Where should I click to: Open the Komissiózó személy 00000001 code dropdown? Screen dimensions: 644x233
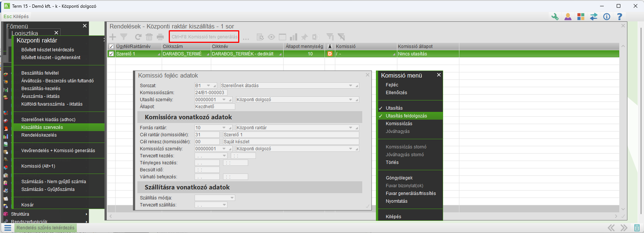[x=224, y=149]
